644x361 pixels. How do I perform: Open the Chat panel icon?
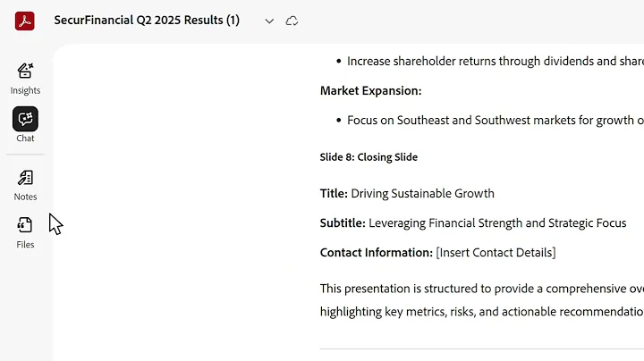coord(25,120)
